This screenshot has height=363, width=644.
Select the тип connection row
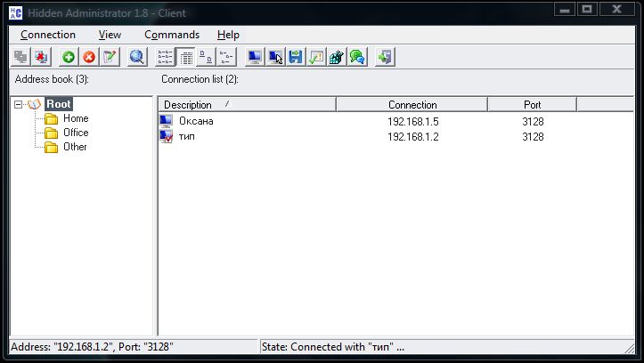tap(395, 137)
